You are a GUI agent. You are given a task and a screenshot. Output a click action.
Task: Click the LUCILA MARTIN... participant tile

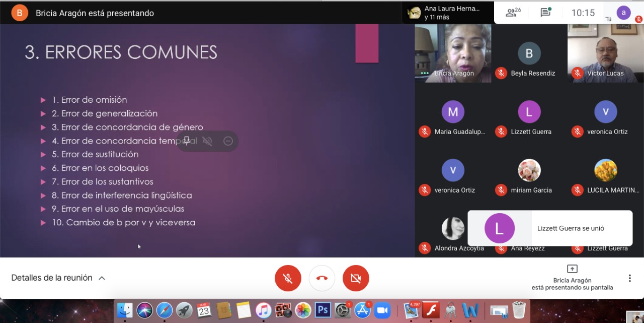point(606,175)
